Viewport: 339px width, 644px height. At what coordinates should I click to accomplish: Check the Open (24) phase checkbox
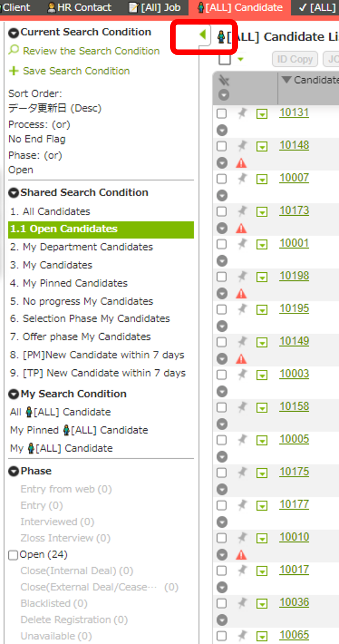pos(13,555)
